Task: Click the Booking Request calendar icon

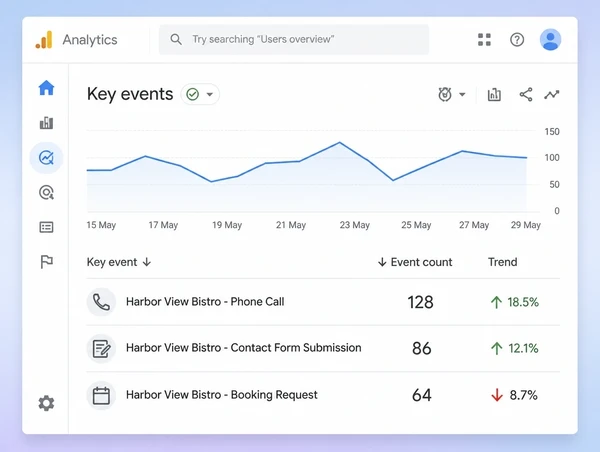Action: coord(101,395)
